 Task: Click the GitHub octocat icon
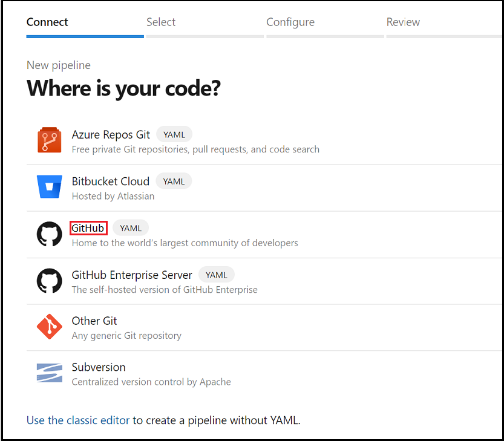coord(49,234)
